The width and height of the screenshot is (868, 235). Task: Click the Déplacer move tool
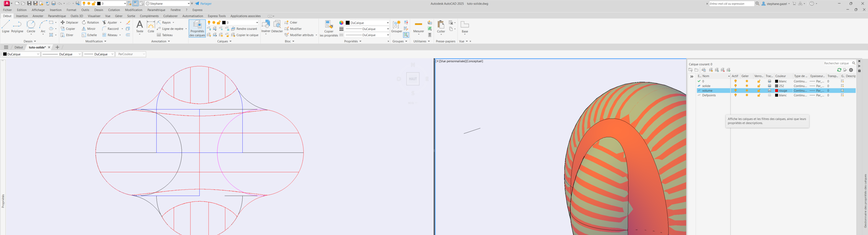click(x=69, y=23)
